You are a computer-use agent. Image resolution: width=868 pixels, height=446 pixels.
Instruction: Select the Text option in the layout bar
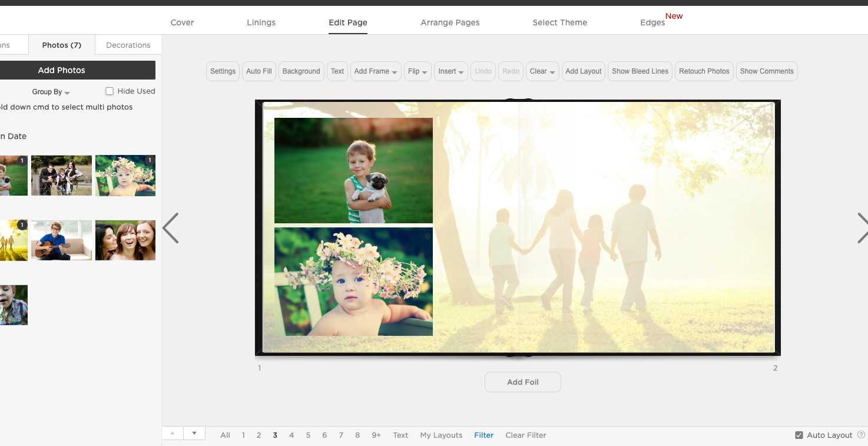point(400,435)
